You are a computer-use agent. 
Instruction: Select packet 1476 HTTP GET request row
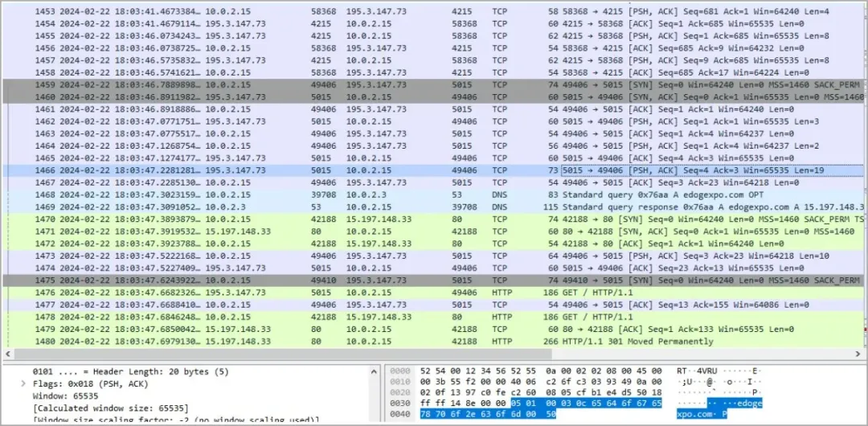[x=321, y=293]
